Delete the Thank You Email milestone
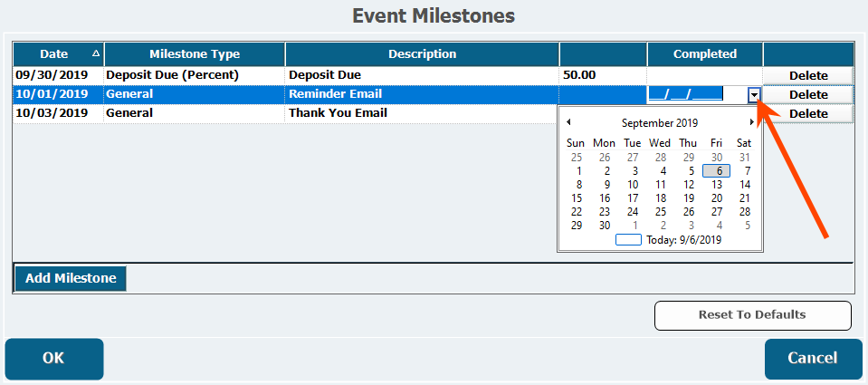The width and height of the screenshot is (868, 385). point(808,113)
